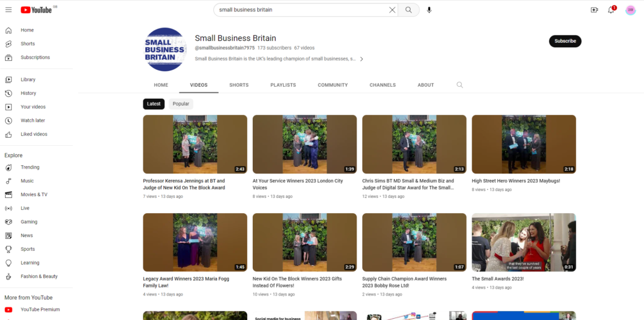
Task: Play the 1:39 At Your Service thumbnail
Action: 305,144
